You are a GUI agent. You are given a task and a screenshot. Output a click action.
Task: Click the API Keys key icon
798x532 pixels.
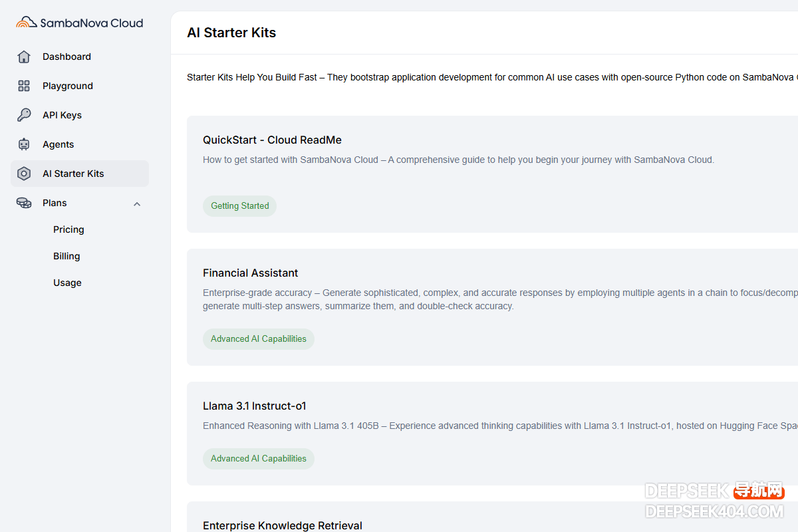[24, 115]
